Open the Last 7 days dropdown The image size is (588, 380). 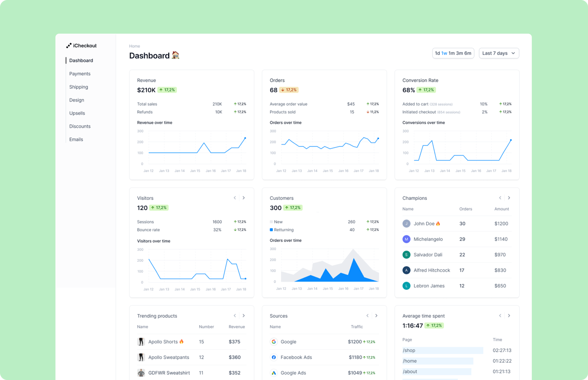pyautogui.click(x=499, y=53)
